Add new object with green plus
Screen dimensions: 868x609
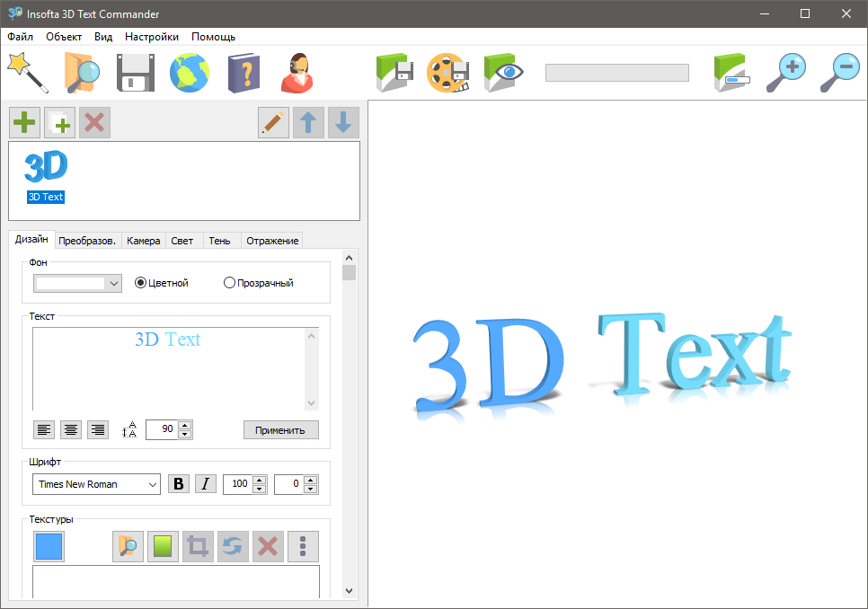[24, 122]
